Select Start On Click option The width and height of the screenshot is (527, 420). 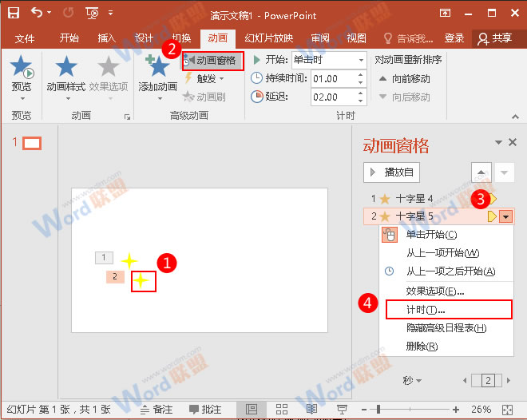[431, 235]
